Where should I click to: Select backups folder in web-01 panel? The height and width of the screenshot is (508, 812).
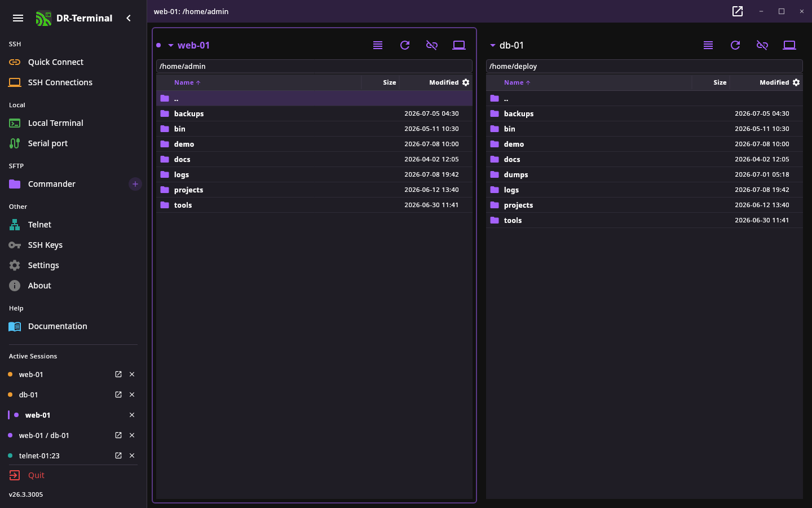point(314,113)
